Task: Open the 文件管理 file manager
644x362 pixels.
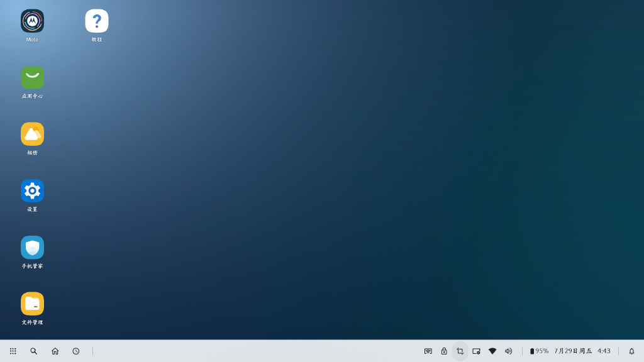Action: tap(32, 304)
